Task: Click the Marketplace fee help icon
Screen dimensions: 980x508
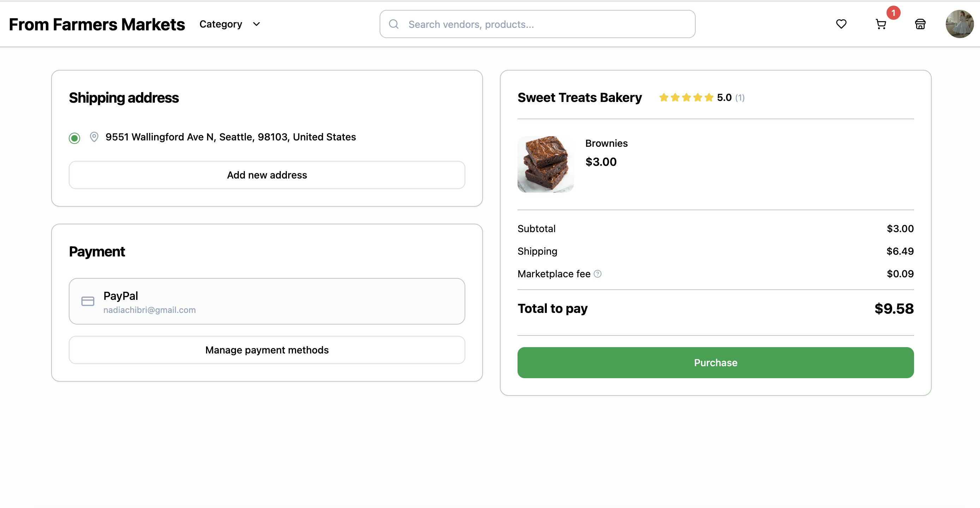Action: point(598,274)
